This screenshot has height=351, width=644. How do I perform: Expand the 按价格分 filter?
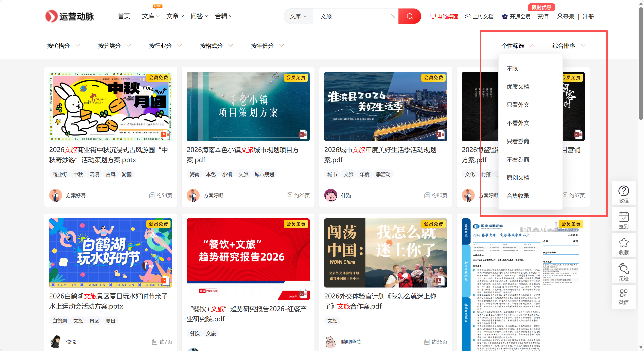(64, 46)
